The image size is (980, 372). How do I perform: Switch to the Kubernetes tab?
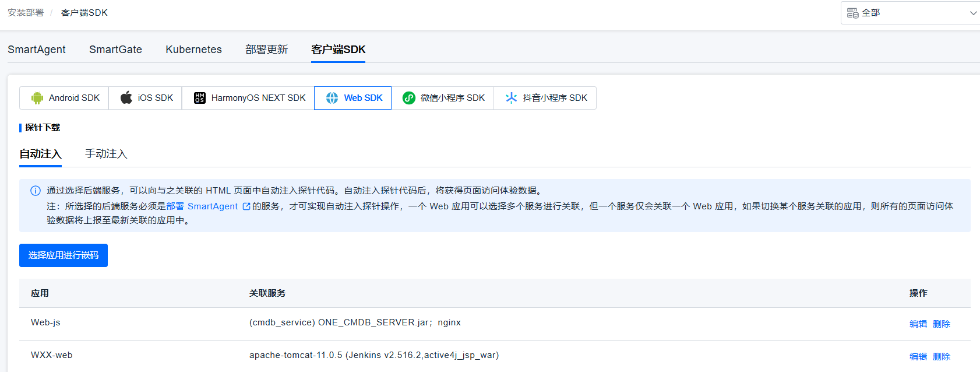[x=193, y=50]
